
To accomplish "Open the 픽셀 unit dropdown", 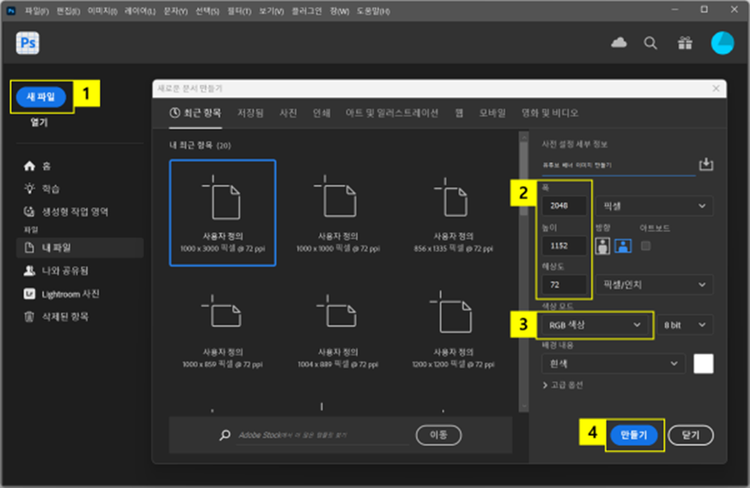I will point(654,206).
